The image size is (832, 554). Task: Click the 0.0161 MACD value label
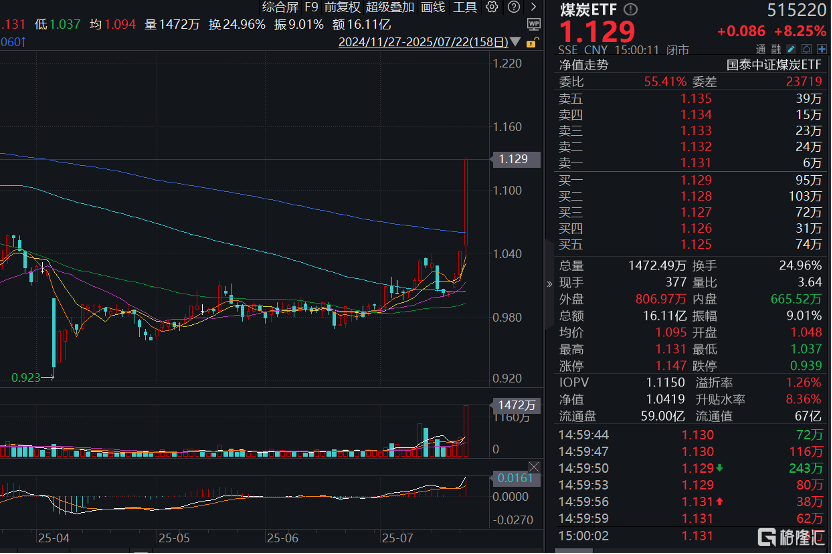(516, 478)
